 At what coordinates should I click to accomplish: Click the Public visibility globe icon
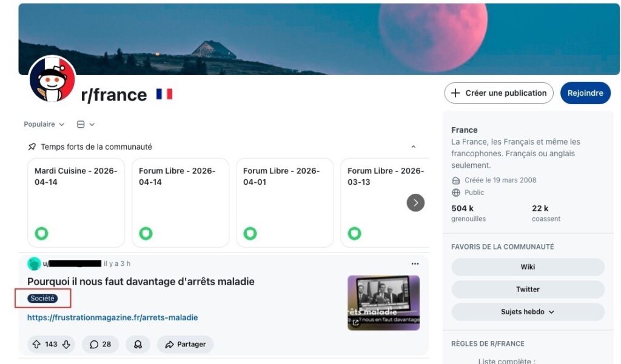tap(455, 192)
